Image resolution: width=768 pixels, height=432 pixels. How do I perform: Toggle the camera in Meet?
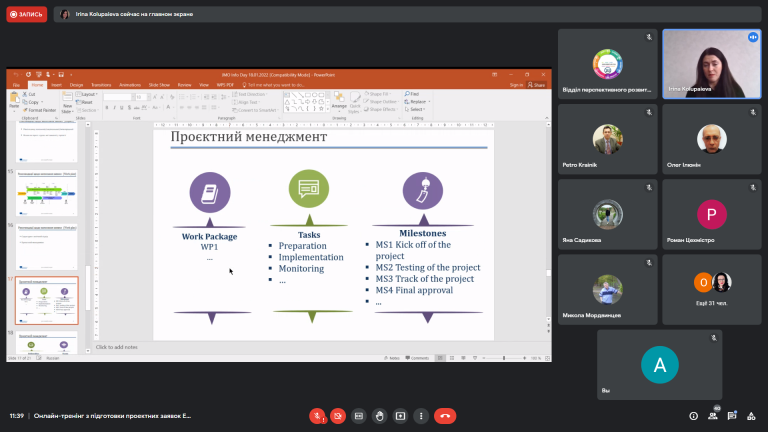click(x=337, y=416)
